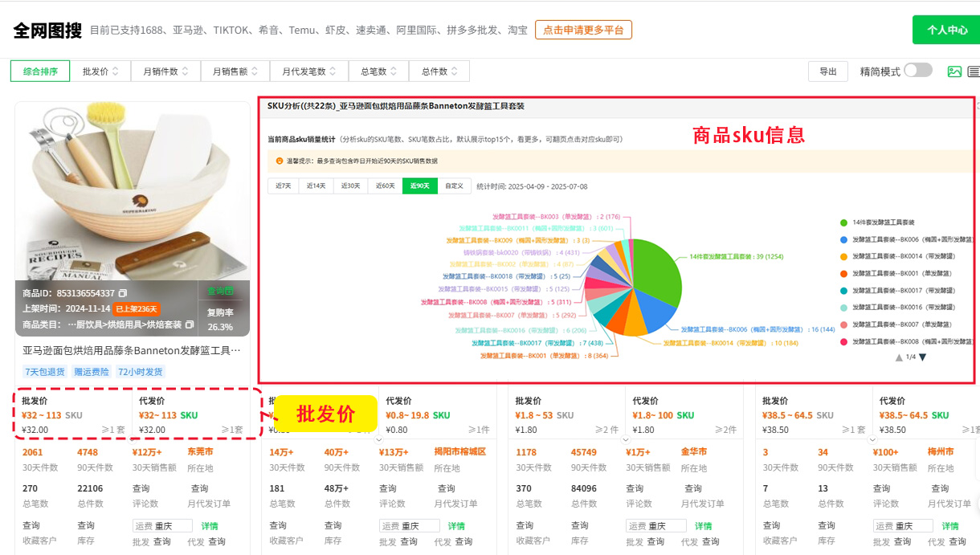
Task: Open 个人中心
Action: click(x=946, y=30)
